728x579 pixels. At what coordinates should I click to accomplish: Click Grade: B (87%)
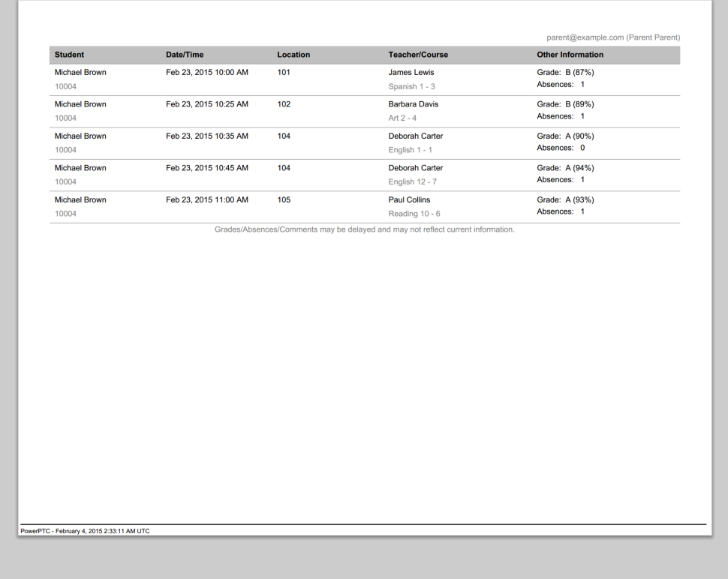point(565,72)
